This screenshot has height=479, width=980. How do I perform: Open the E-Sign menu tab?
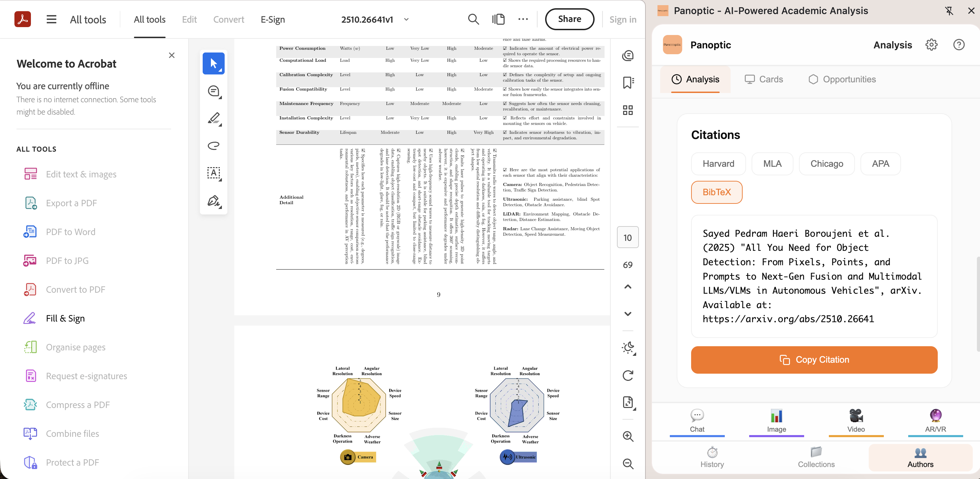272,20
